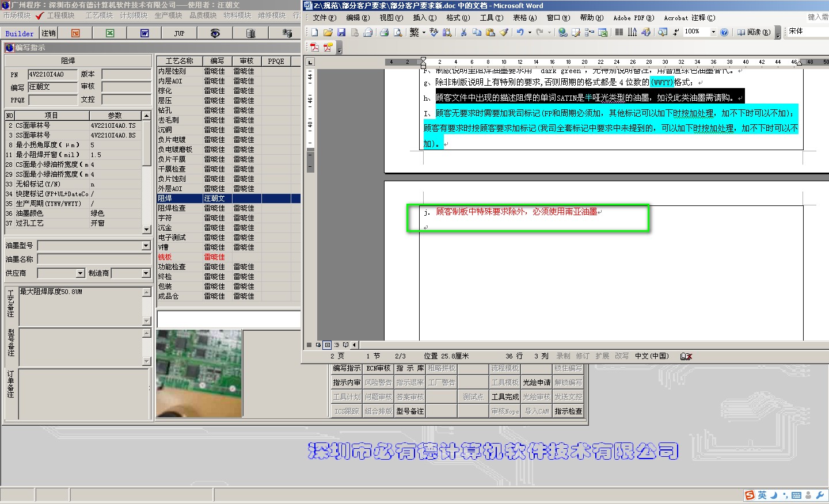Click the PowerPoint export icon in Builder toolbar
Viewport: 829px width, 504px height.
tap(75, 33)
